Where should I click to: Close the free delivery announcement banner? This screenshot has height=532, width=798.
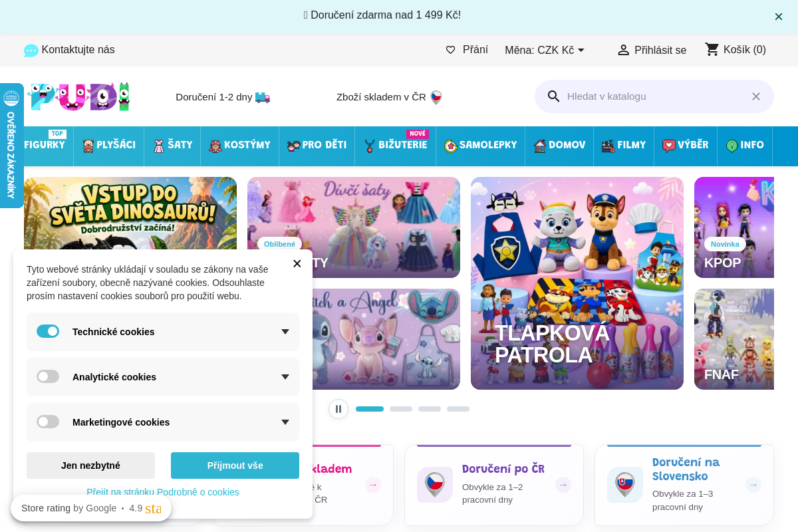point(779,17)
